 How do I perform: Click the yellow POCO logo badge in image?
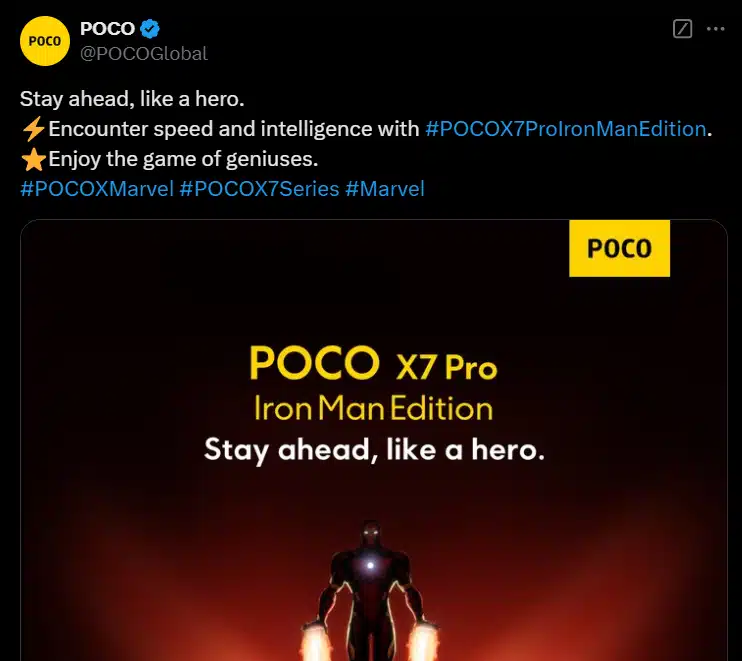click(619, 248)
